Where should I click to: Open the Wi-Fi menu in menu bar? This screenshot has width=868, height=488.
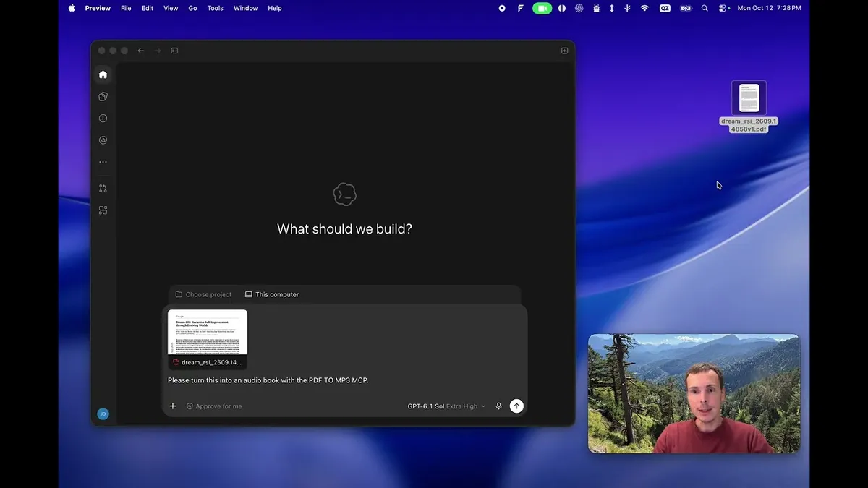(644, 8)
